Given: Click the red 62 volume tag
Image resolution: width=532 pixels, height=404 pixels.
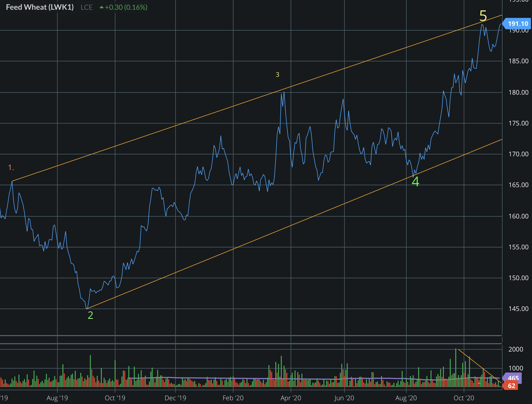Looking at the screenshot, I should coord(510,386).
